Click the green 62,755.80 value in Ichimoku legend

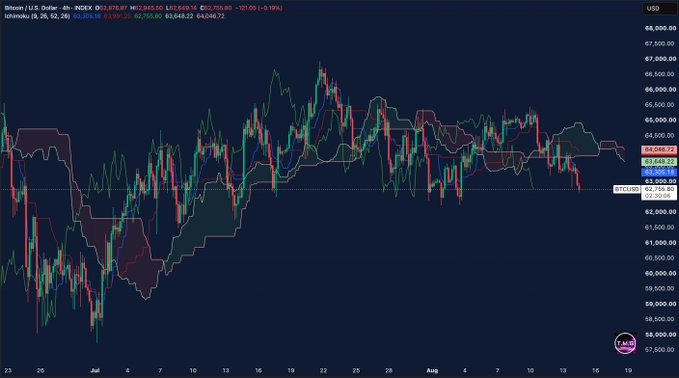point(148,16)
